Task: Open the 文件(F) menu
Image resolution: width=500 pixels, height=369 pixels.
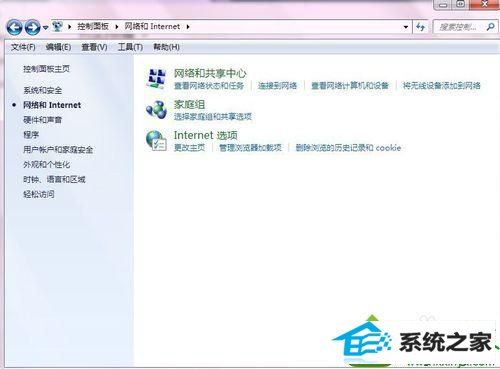Action: click(x=23, y=47)
